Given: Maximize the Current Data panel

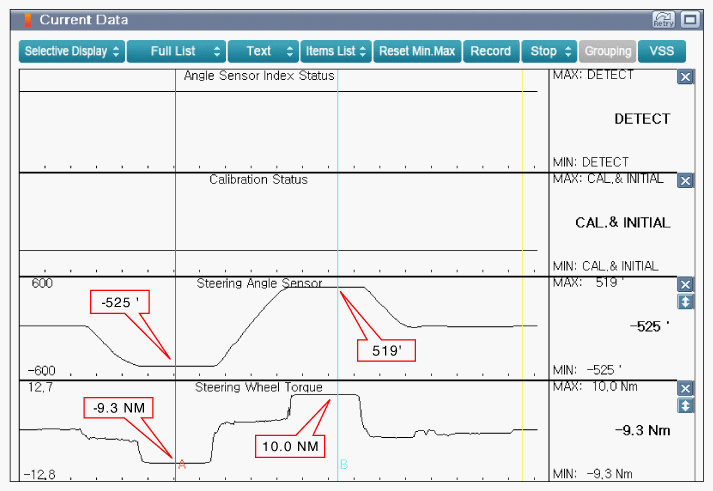Looking at the screenshot, I should click(690, 20).
